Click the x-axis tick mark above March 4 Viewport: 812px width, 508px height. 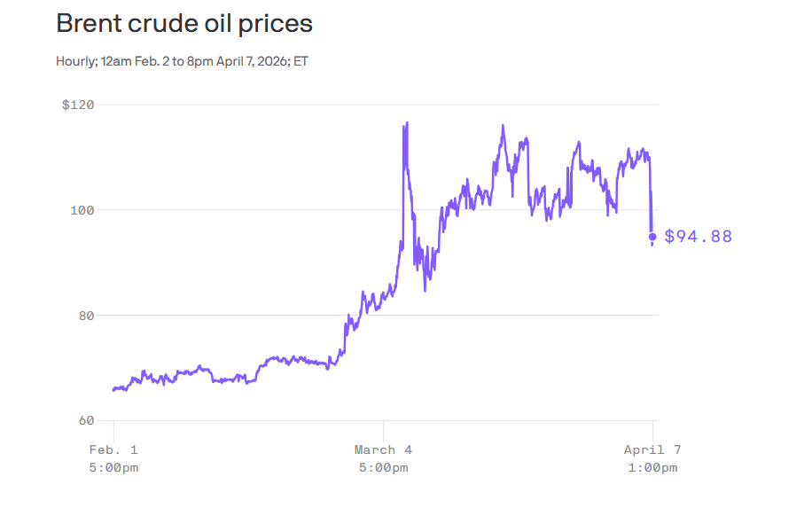coord(383,426)
